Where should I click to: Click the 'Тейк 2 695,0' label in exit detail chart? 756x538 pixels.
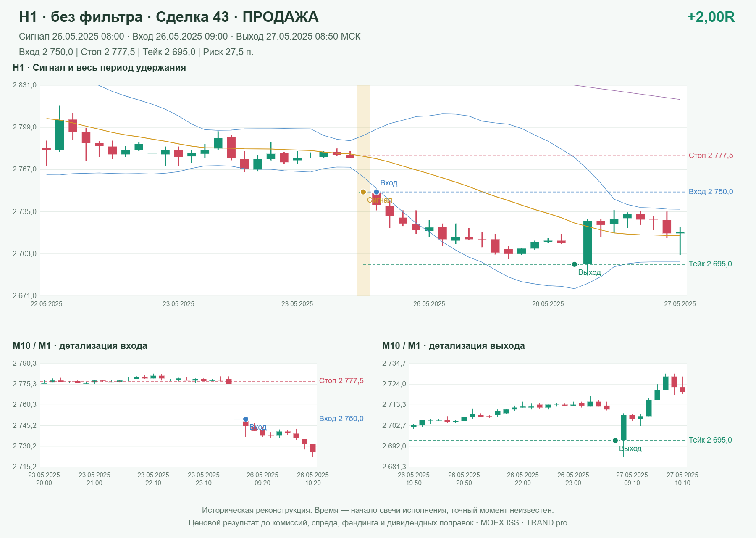coord(710,440)
